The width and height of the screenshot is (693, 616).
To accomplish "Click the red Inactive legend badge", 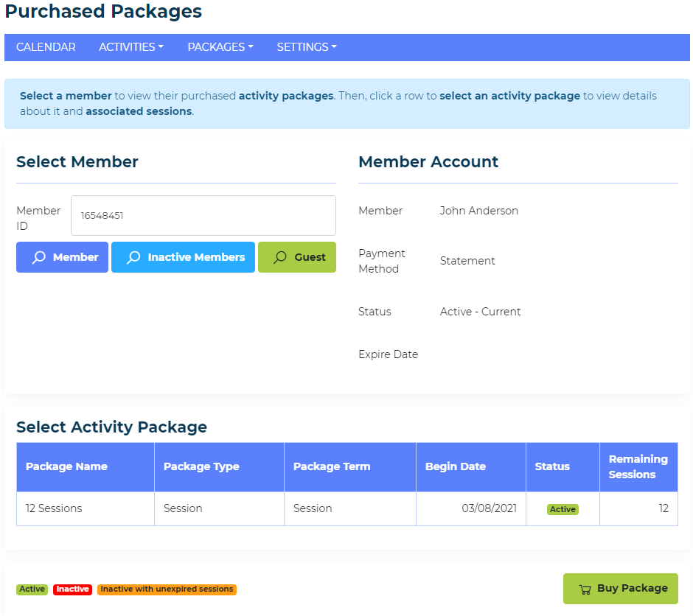I will point(72,589).
